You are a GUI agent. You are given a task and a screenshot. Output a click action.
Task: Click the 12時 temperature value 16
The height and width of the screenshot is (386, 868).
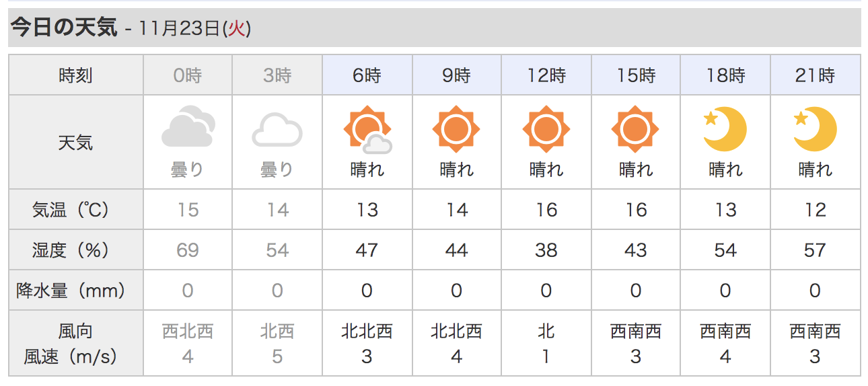546,210
